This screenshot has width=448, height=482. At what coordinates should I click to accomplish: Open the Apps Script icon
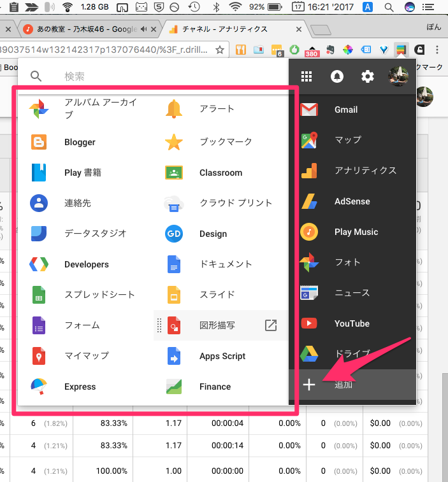point(174,356)
